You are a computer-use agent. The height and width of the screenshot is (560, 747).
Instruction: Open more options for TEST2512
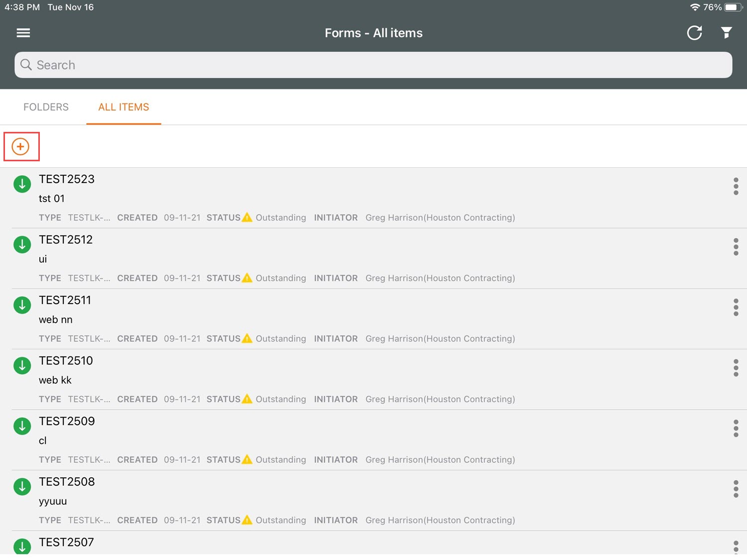[736, 247]
